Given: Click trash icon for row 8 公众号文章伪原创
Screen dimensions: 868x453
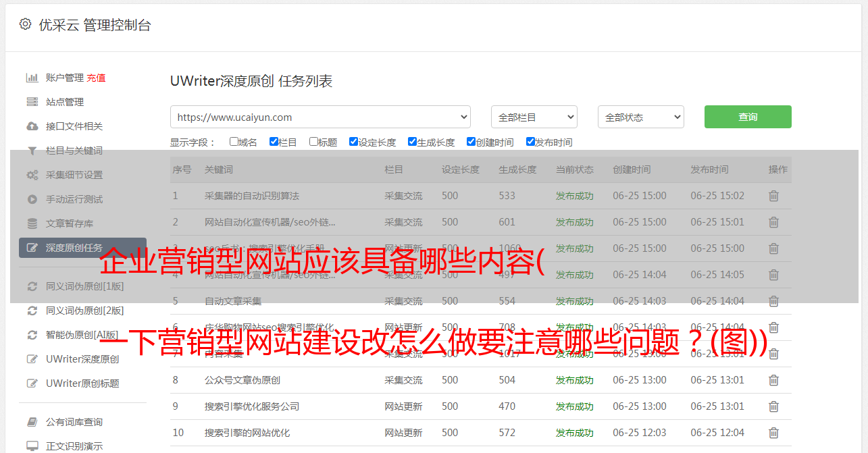Looking at the screenshot, I should coord(774,380).
